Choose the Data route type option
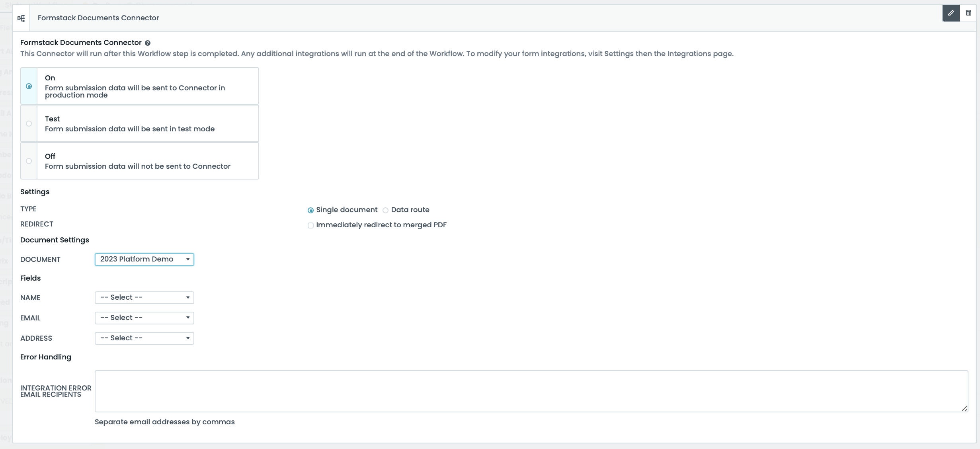 coord(385,210)
